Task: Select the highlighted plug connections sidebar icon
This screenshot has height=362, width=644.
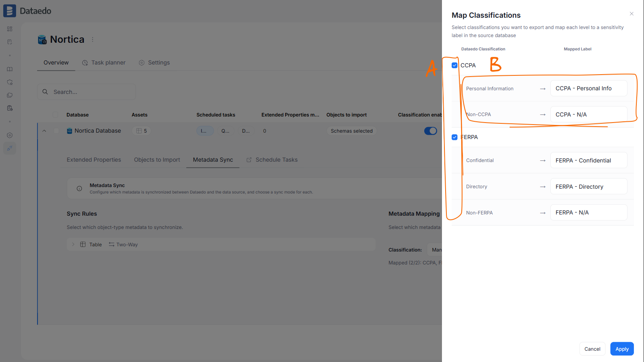Action: [x=10, y=148]
